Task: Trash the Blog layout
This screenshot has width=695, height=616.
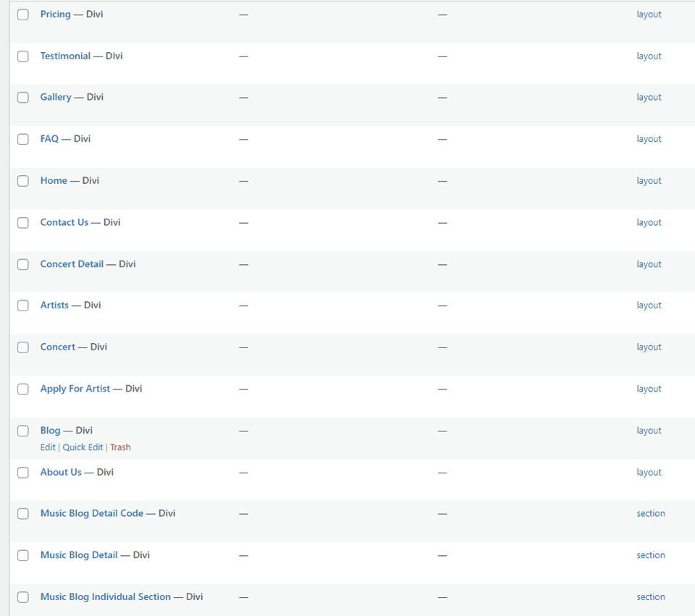Action: (x=120, y=447)
